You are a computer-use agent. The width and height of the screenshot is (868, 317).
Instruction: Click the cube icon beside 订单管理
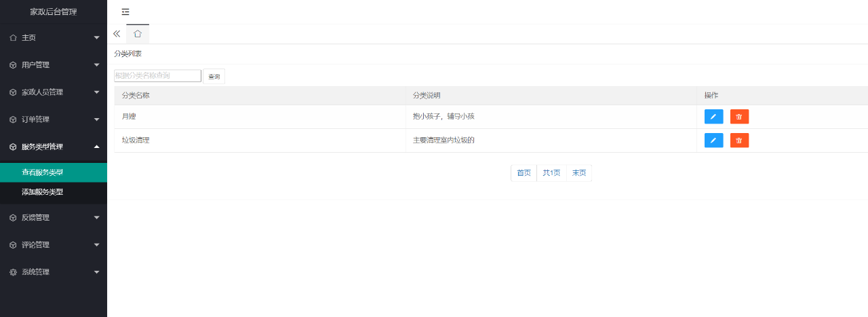coord(13,119)
